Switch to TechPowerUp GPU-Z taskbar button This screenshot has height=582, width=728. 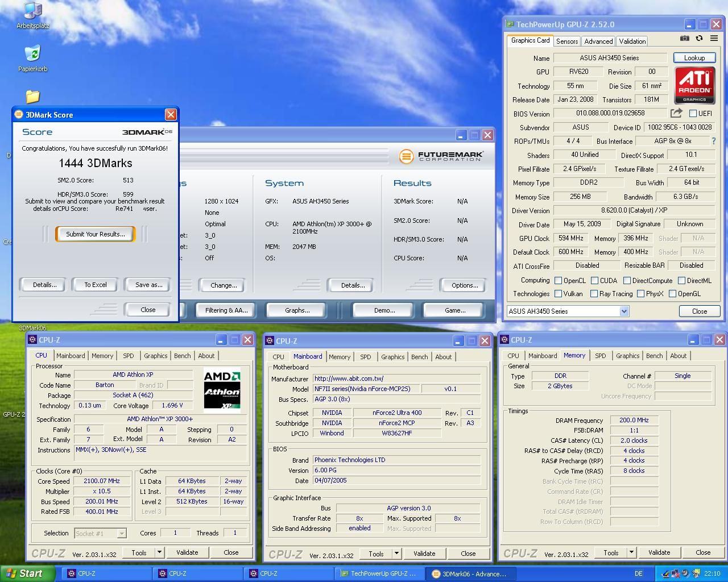click(x=379, y=574)
